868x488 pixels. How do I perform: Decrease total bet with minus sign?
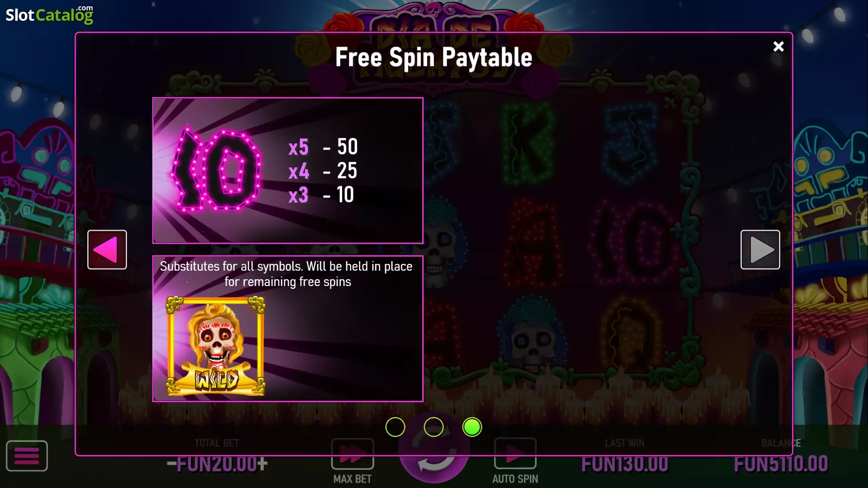pyautogui.click(x=171, y=464)
